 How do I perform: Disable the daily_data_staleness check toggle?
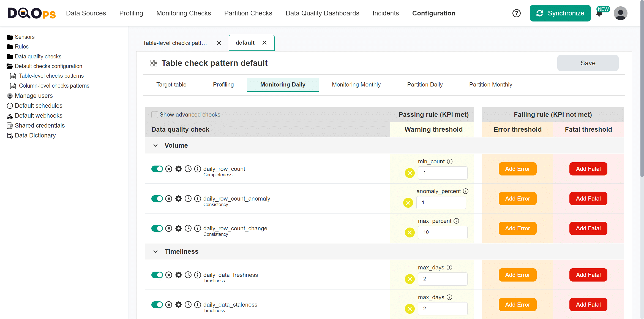157,305
